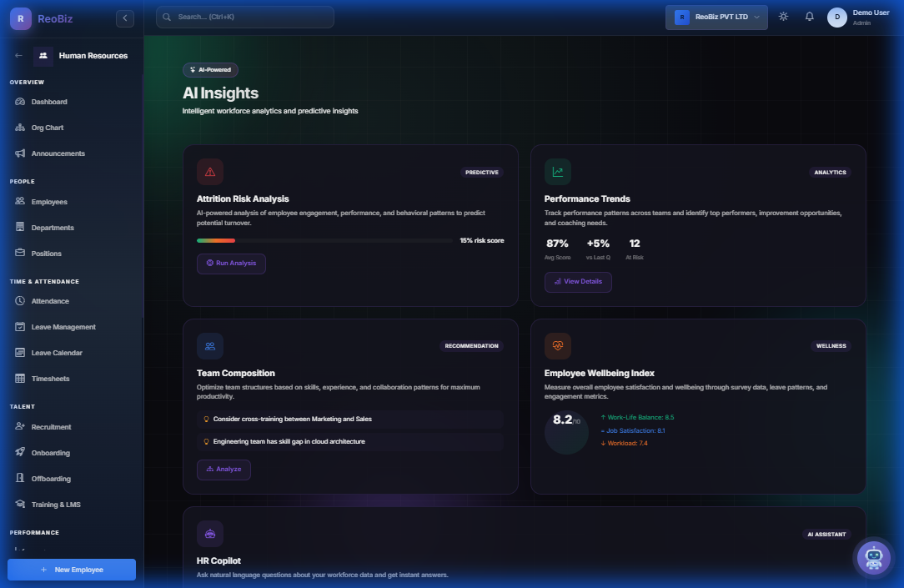The width and height of the screenshot is (904, 588).
Task: Launch the floating AI chatbot in the corner
Action: (x=872, y=557)
